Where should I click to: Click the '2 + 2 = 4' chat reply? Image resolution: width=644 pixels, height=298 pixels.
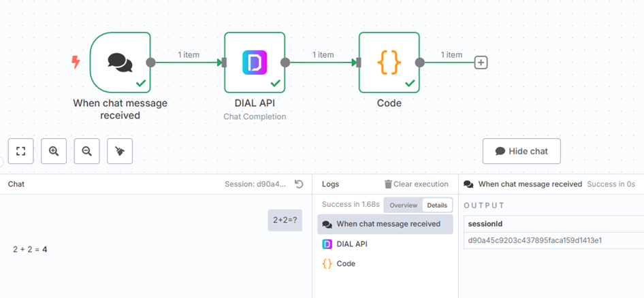click(30, 249)
